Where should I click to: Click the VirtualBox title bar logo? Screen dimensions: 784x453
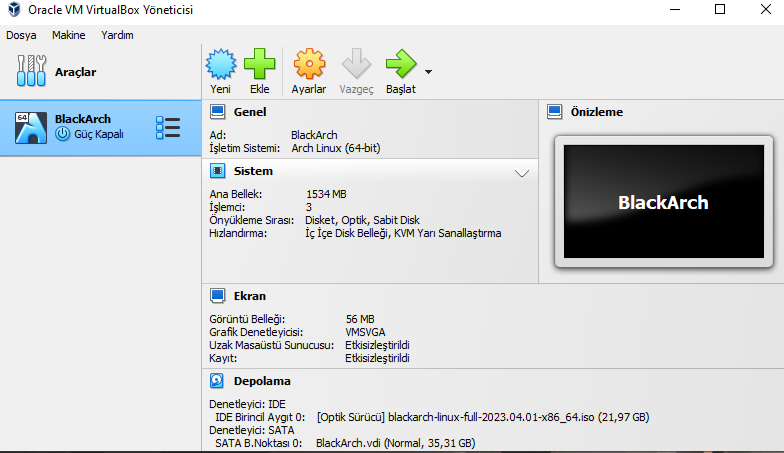click(14, 10)
